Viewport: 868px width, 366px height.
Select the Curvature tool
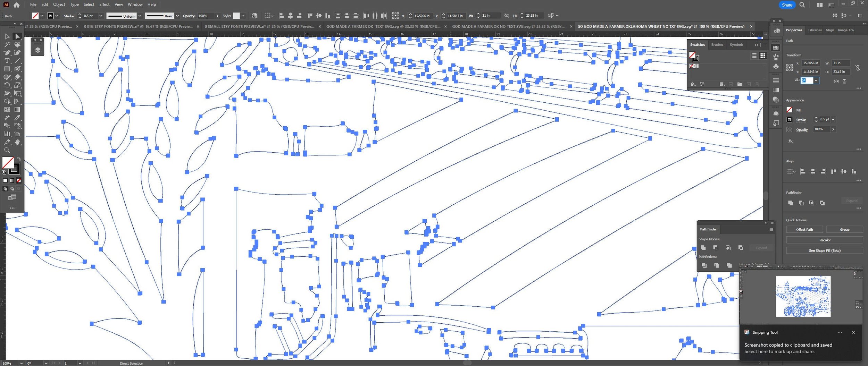pyautogui.click(x=17, y=53)
